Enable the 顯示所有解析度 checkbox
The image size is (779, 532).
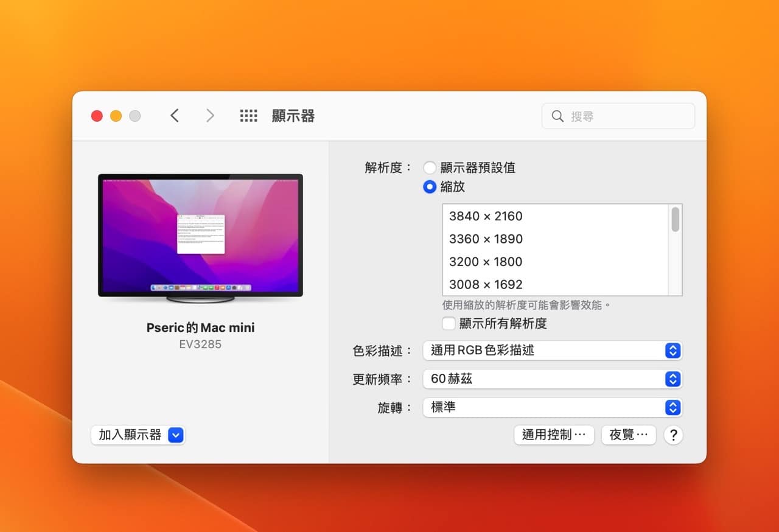[x=449, y=323]
